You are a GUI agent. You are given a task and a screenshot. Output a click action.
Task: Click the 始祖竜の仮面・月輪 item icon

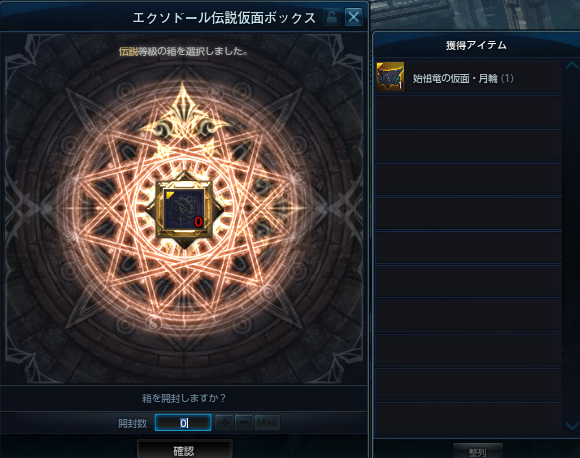coord(390,77)
